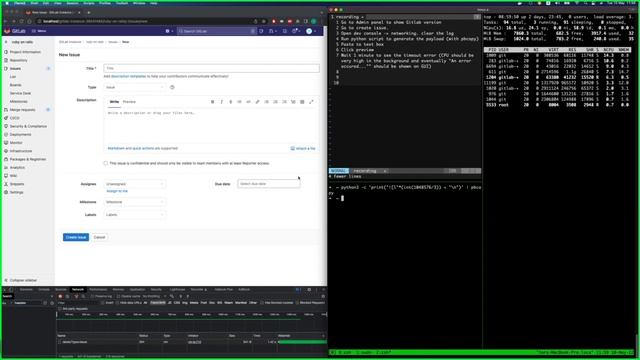Click the issue Title input field
640x360 pixels.
211,68
